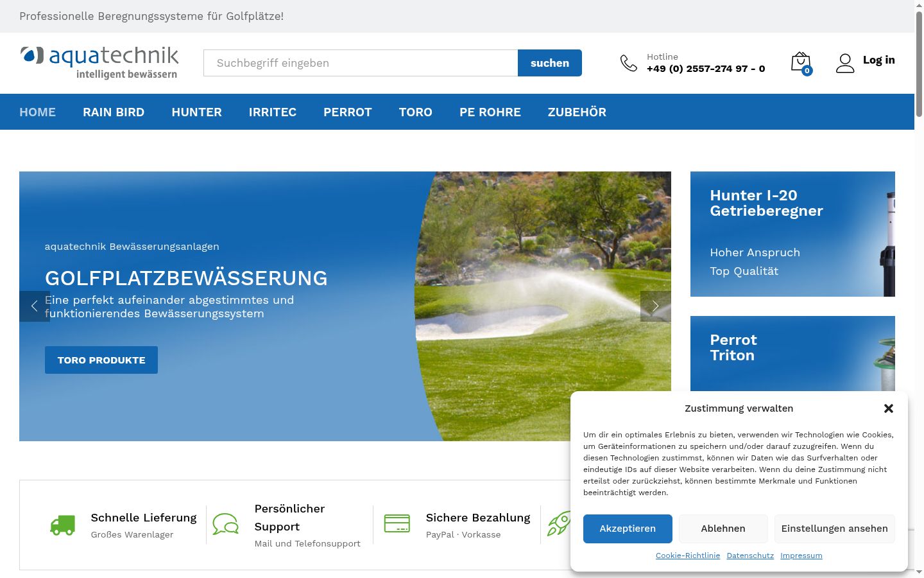Viewport: 924px width, 578px height.
Task: Accept cookies with Akzeptieren
Action: click(x=628, y=529)
